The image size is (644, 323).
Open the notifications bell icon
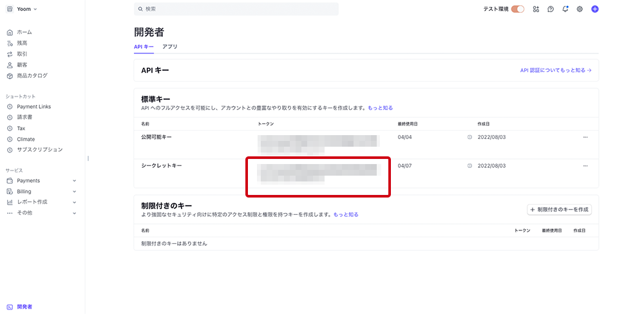565,9
